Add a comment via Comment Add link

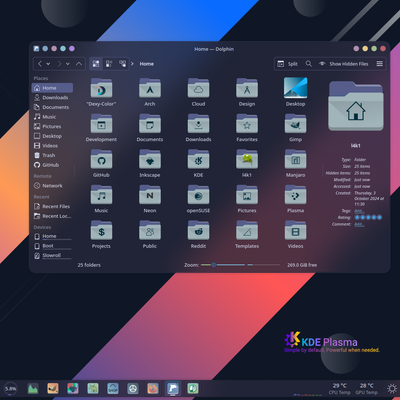pyautogui.click(x=359, y=224)
